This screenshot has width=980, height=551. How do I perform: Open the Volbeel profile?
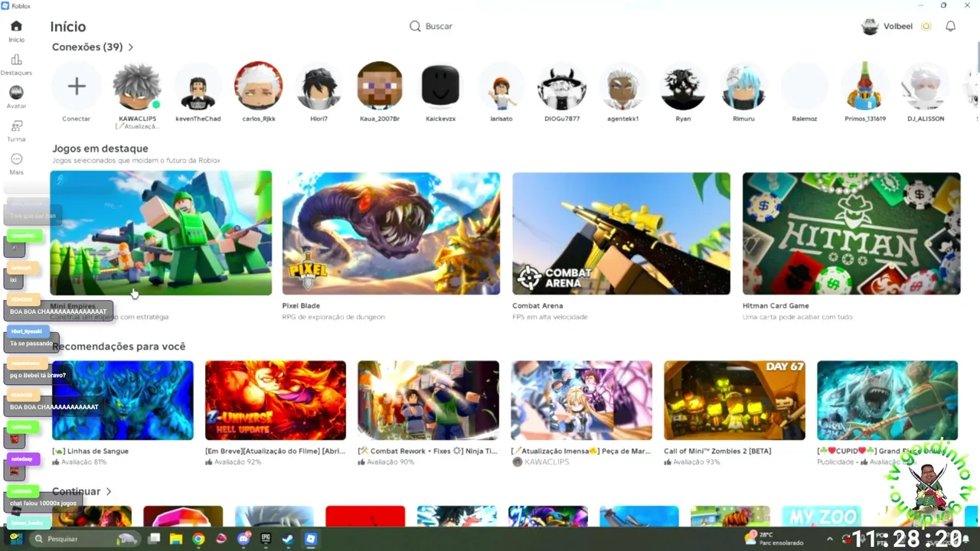[x=887, y=26]
